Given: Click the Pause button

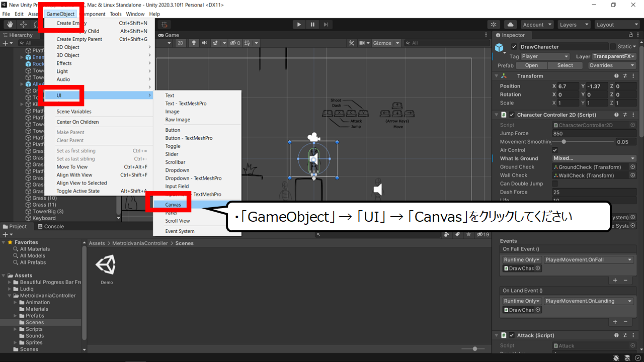Looking at the screenshot, I should click(313, 24).
